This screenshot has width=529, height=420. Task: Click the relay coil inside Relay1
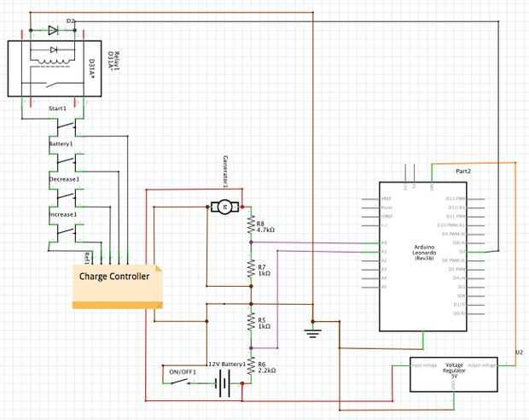pos(55,61)
